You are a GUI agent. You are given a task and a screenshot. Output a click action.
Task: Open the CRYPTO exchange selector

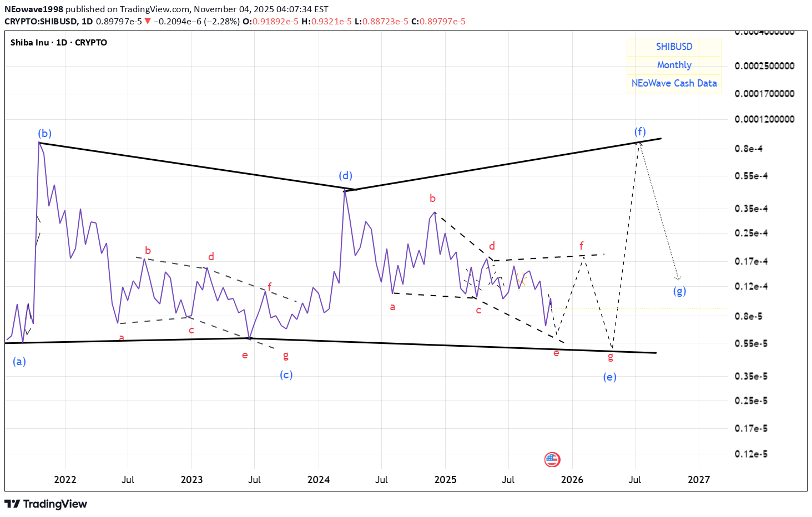tap(92, 43)
